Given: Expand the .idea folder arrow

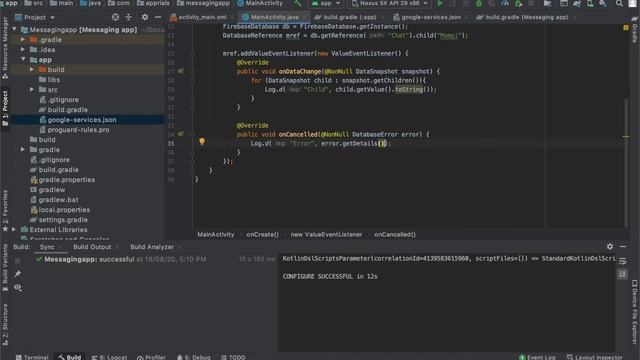Looking at the screenshot, I should 23,49.
